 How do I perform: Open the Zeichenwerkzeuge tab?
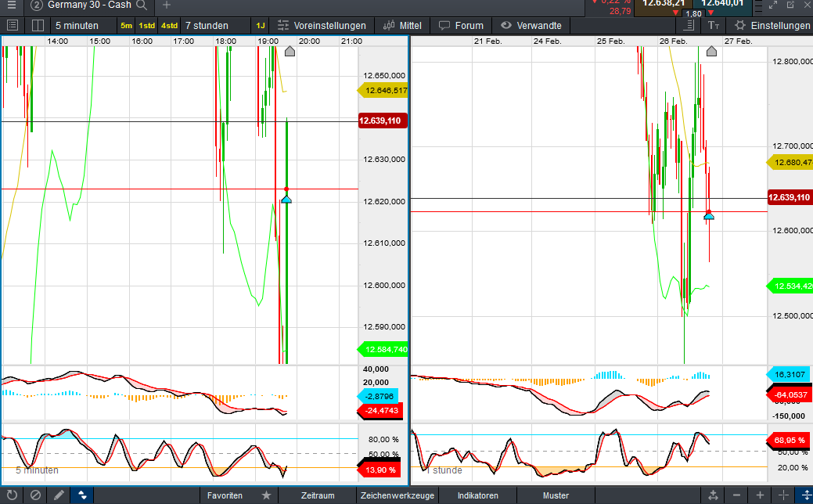click(x=398, y=495)
